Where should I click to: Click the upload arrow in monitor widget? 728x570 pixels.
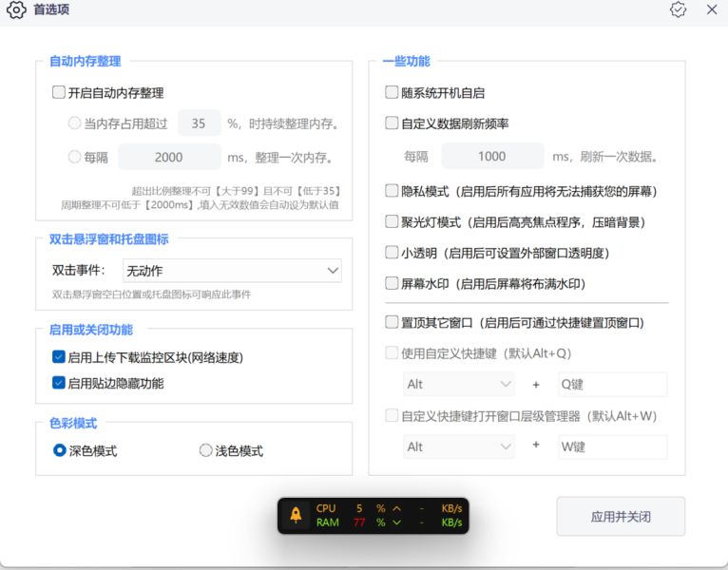click(396, 508)
